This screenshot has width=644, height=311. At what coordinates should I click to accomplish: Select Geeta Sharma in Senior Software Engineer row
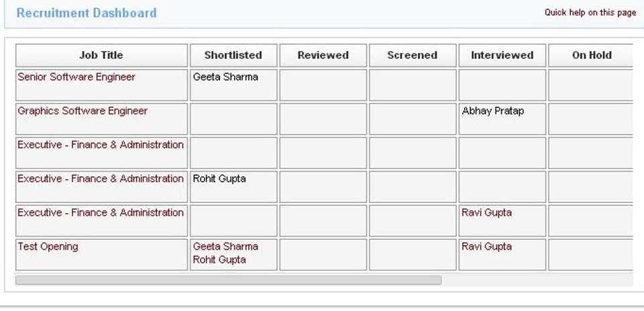(225, 77)
